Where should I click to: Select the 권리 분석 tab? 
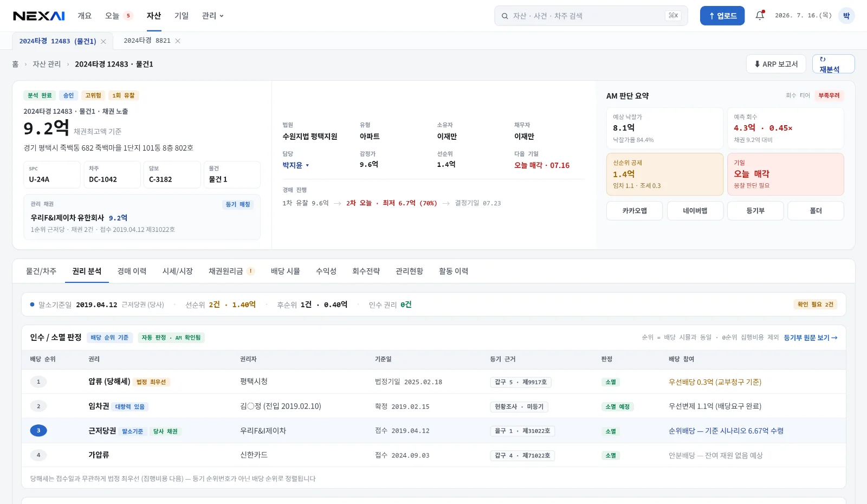(87, 271)
